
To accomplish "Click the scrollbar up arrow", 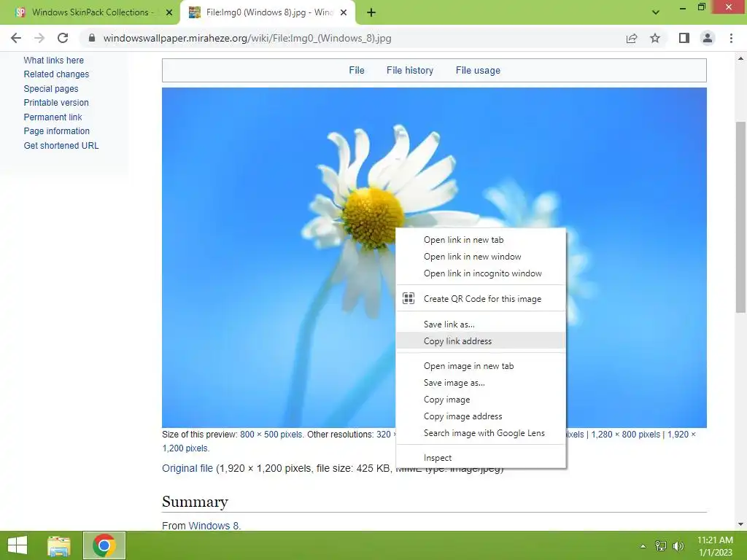I will click(x=740, y=58).
